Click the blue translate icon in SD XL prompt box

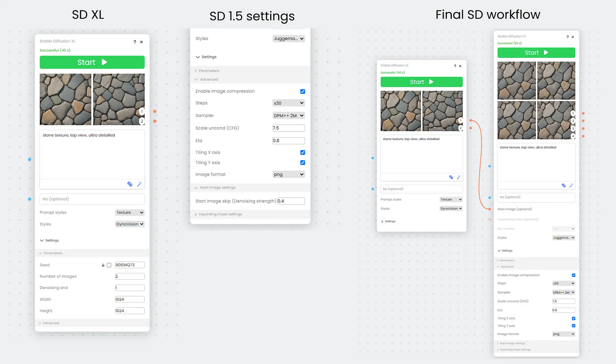click(130, 184)
